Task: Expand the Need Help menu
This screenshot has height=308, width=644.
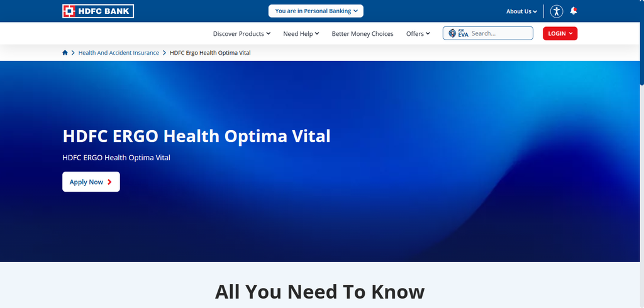Action: tap(301, 34)
